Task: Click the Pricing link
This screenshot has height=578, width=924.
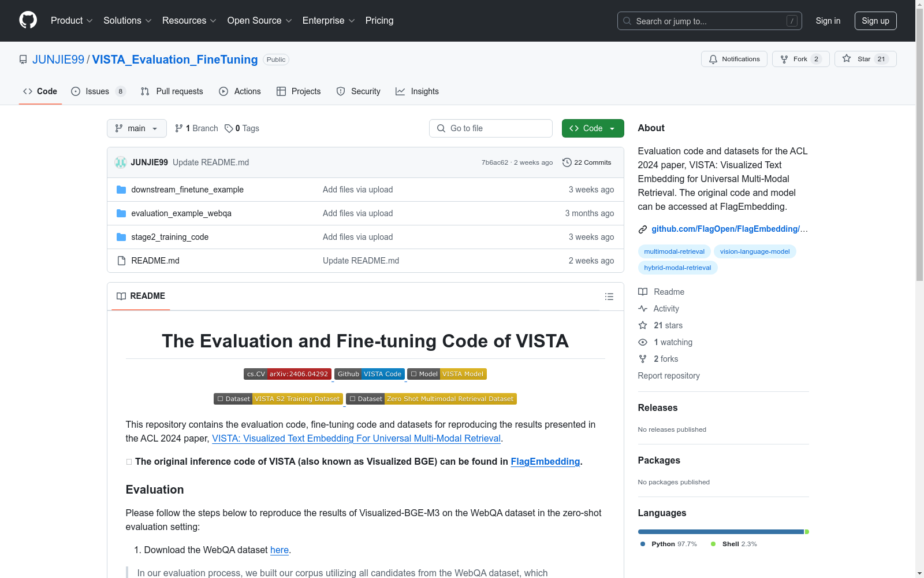Action: tap(379, 21)
